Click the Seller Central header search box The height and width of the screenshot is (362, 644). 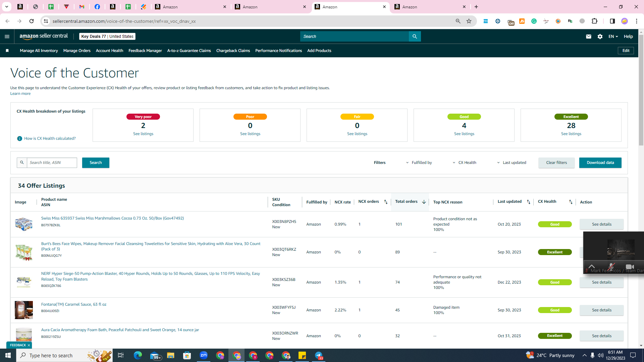[x=355, y=37]
